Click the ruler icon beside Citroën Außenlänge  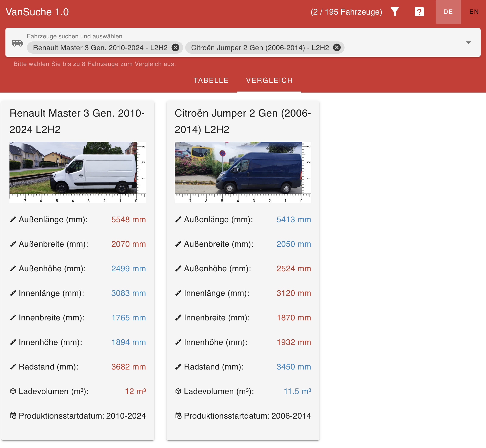pos(178,220)
